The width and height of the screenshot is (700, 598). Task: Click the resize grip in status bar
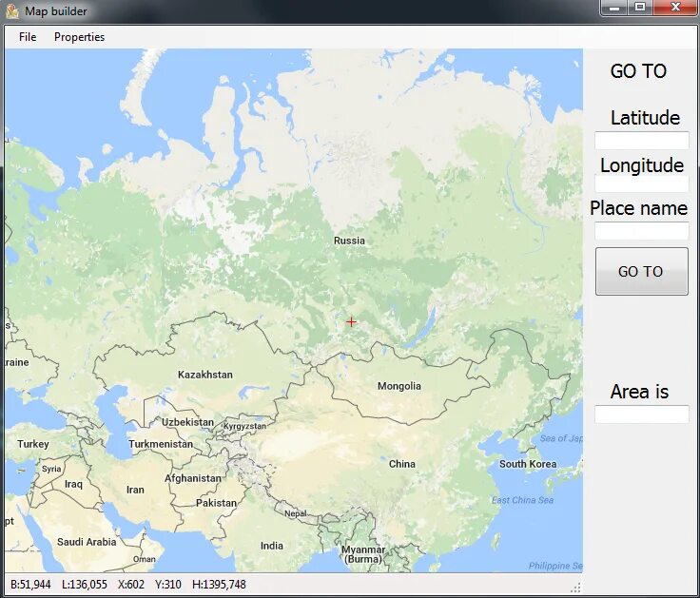(x=576, y=587)
